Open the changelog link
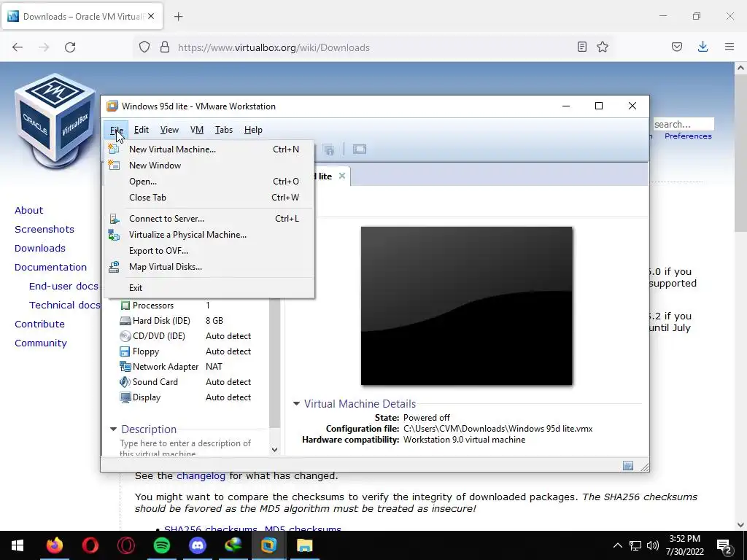The image size is (747, 560). pyautogui.click(x=201, y=475)
